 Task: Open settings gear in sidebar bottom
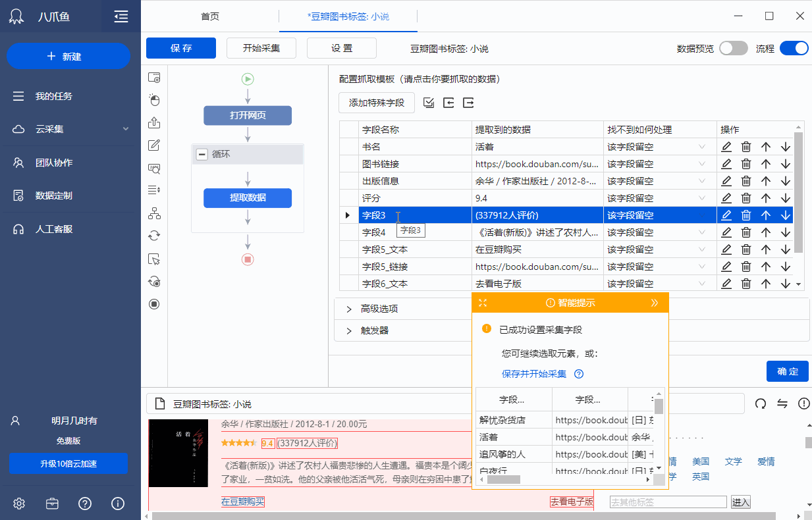(x=19, y=504)
